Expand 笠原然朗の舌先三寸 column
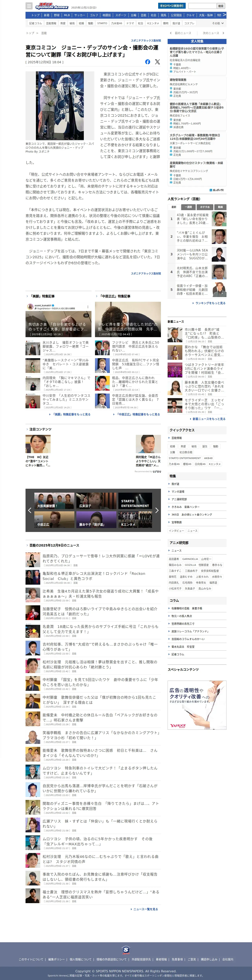252x980 pixels. (197, 624)
